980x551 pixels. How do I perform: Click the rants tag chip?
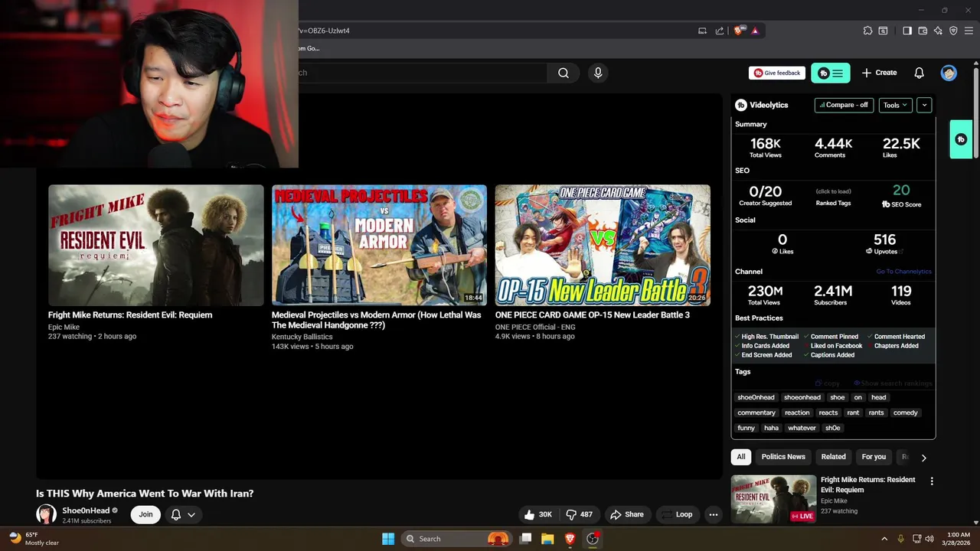(x=876, y=412)
